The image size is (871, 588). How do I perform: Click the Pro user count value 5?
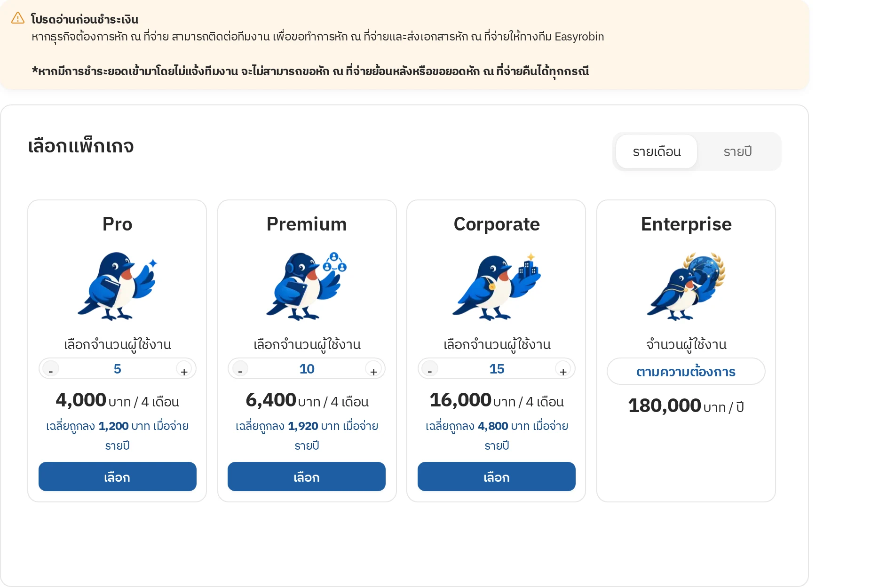click(x=118, y=369)
